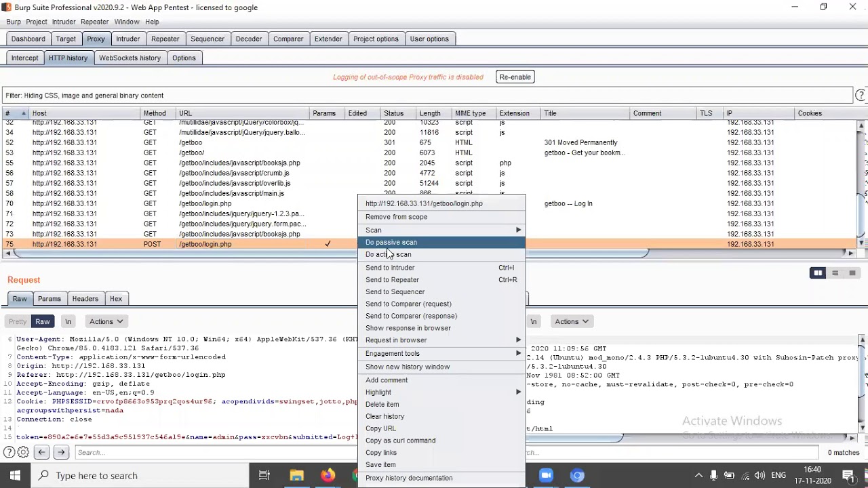This screenshot has width=868, height=488.
Task: Open Actions dropdown in response editor
Action: 571,321
